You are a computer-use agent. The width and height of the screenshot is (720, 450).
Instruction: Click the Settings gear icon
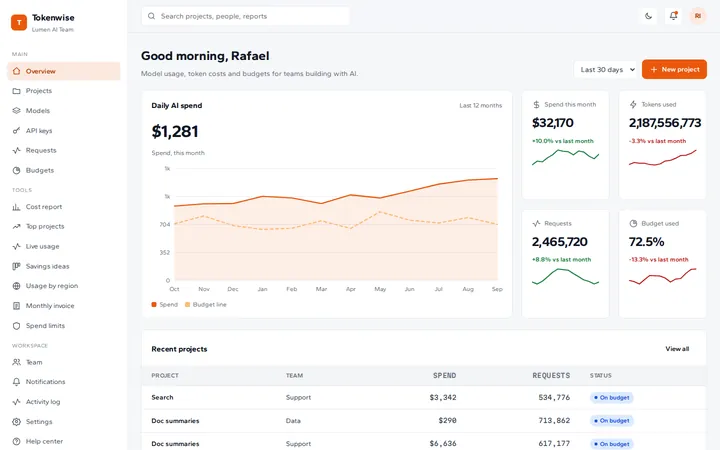pos(17,422)
